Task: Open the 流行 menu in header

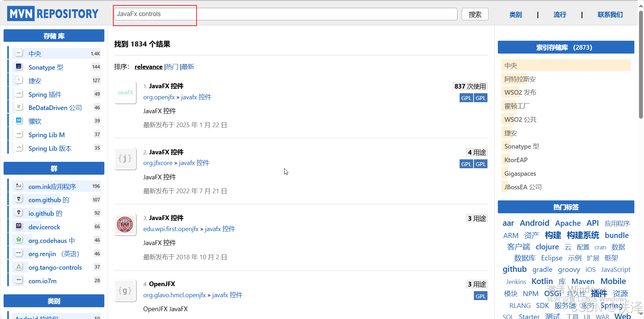Action: pos(560,15)
